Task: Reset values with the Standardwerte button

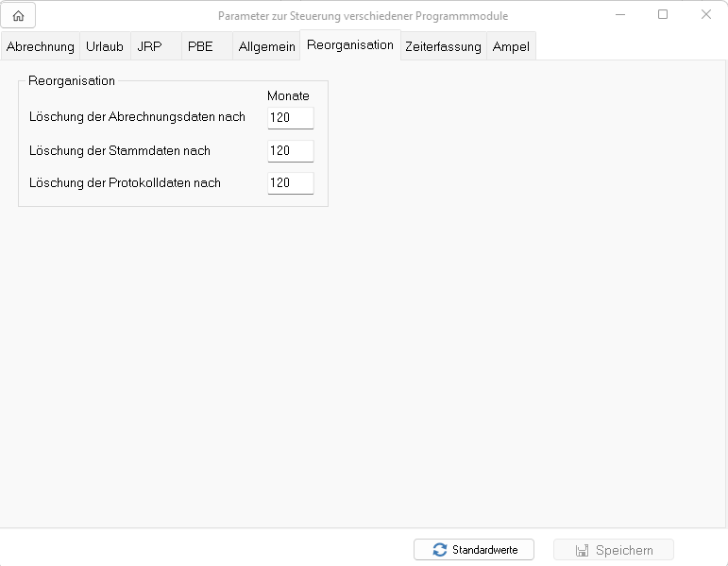Action: pyautogui.click(x=473, y=550)
